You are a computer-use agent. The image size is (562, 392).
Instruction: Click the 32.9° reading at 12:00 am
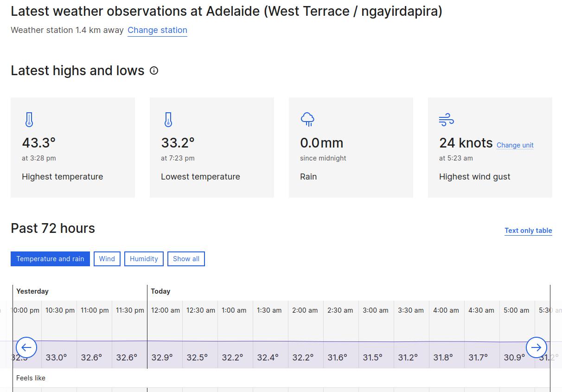tap(162, 358)
